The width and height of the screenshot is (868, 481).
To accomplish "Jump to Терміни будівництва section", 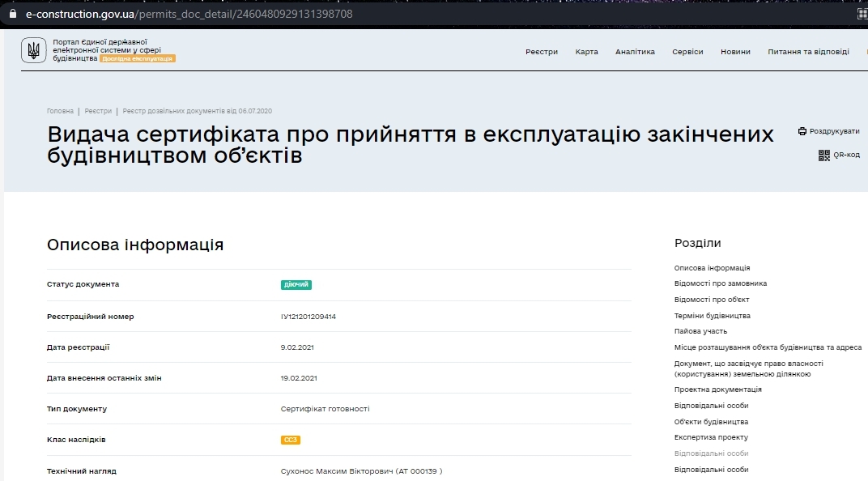I will (712, 316).
